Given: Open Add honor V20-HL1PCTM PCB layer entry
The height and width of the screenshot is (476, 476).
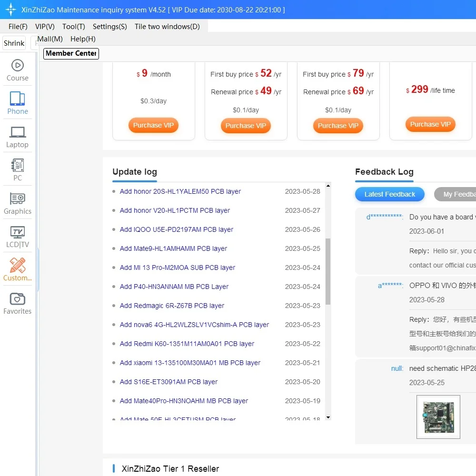Looking at the screenshot, I should click(x=175, y=211).
